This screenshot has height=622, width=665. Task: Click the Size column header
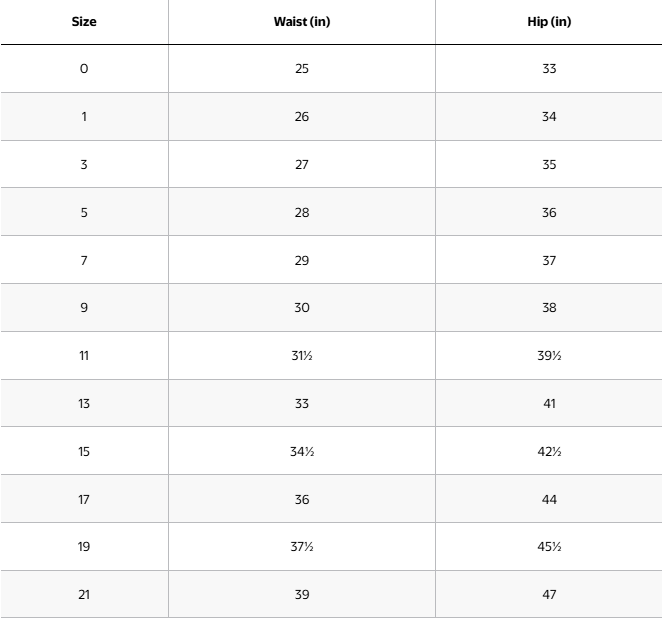[84, 22]
